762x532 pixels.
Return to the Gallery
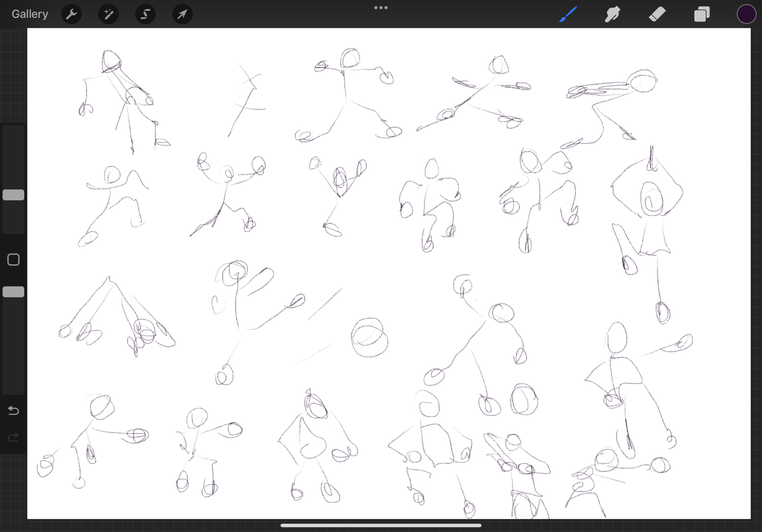click(30, 14)
